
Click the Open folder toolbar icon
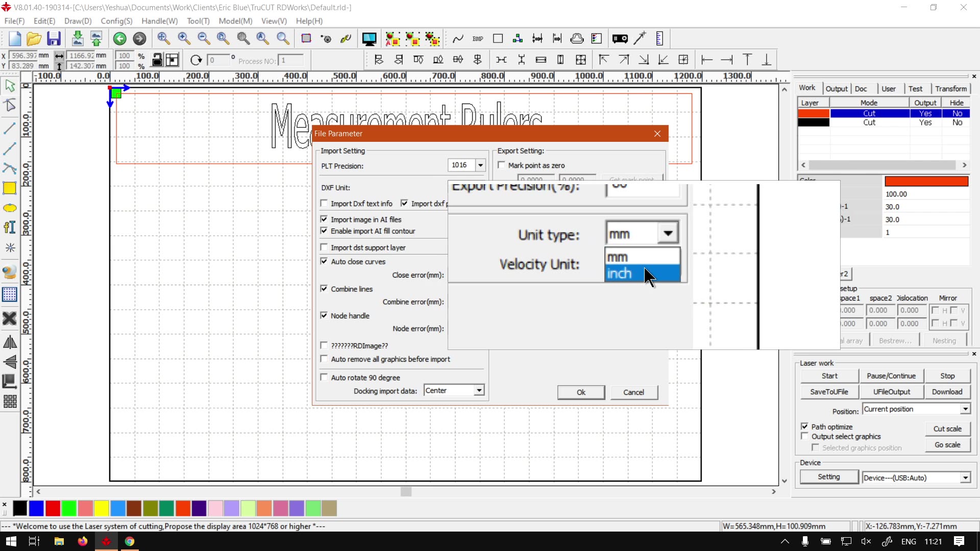pyautogui.click(x=34, y=39)
